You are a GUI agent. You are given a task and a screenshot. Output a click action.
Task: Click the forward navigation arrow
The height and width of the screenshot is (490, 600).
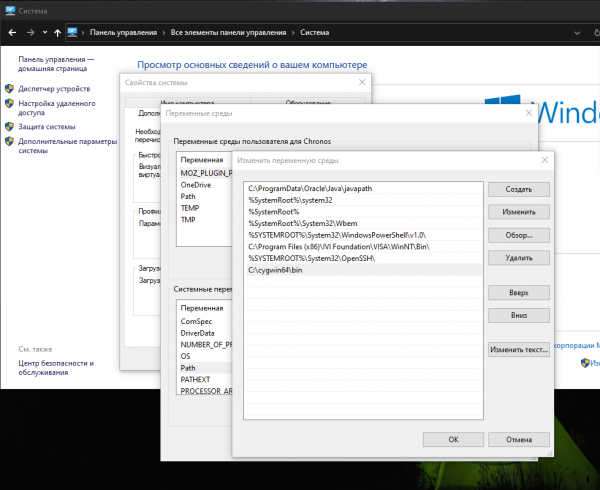[28, 32]
